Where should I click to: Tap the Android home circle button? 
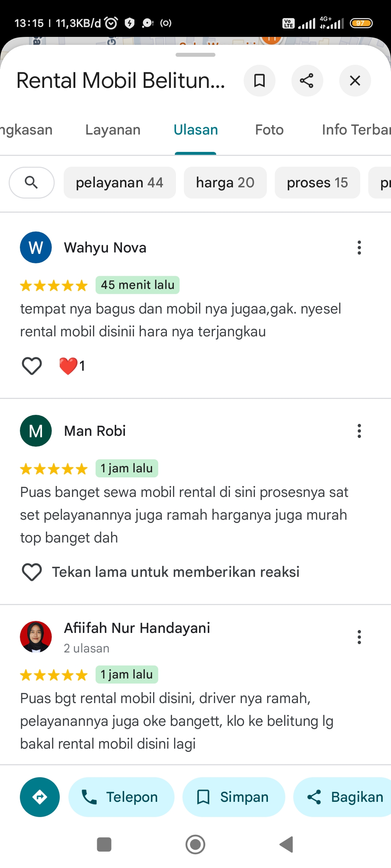tap(195, 844)
